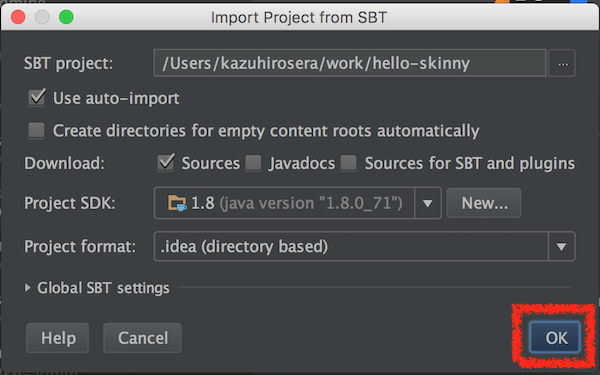Open the Project SDK dropdown arrow
This screenshot has height=375, width=600.
point(428,203)
